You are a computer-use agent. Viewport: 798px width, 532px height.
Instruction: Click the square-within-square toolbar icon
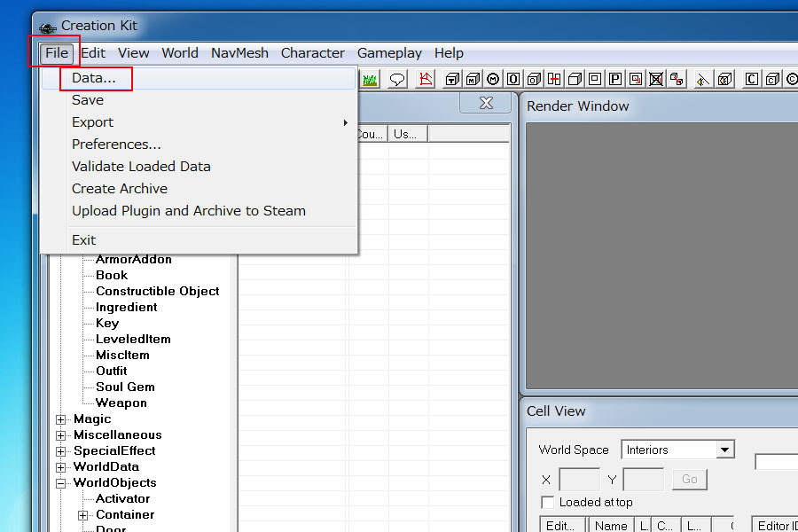pos(595,80)
